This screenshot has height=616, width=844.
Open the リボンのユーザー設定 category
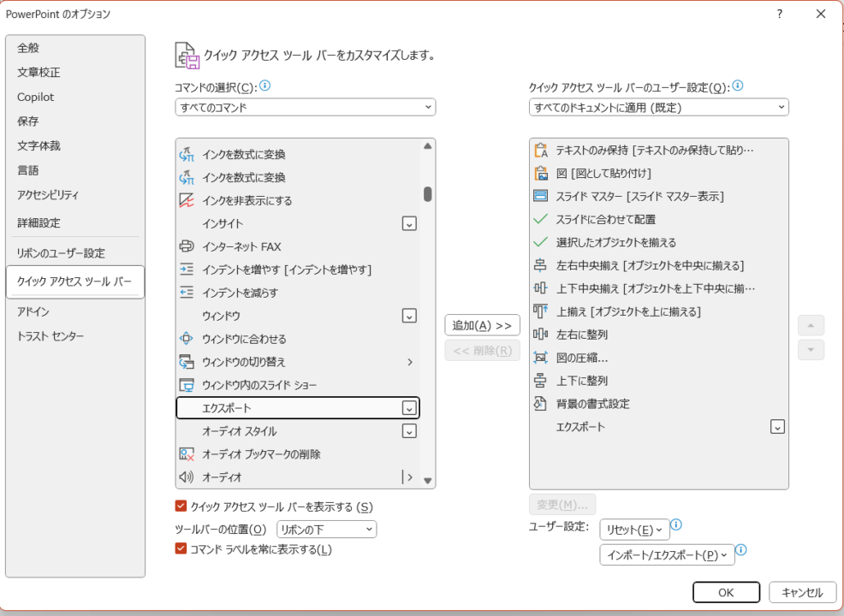[x=75, y=253]
